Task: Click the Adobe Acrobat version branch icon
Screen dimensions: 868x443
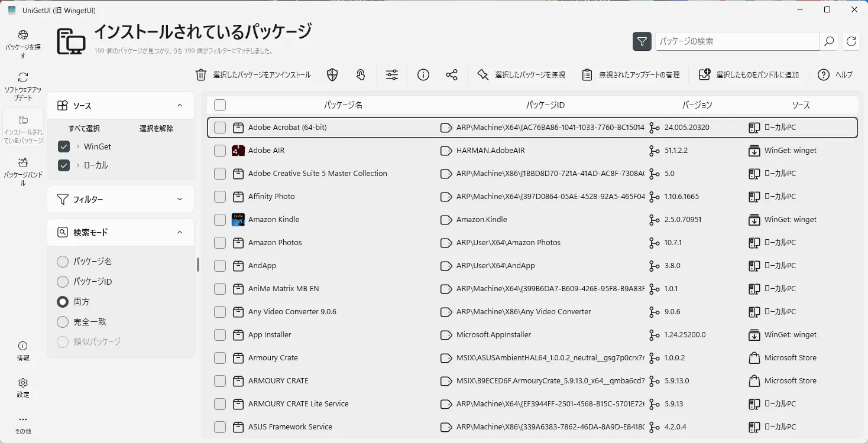Action: click(654, 128)
